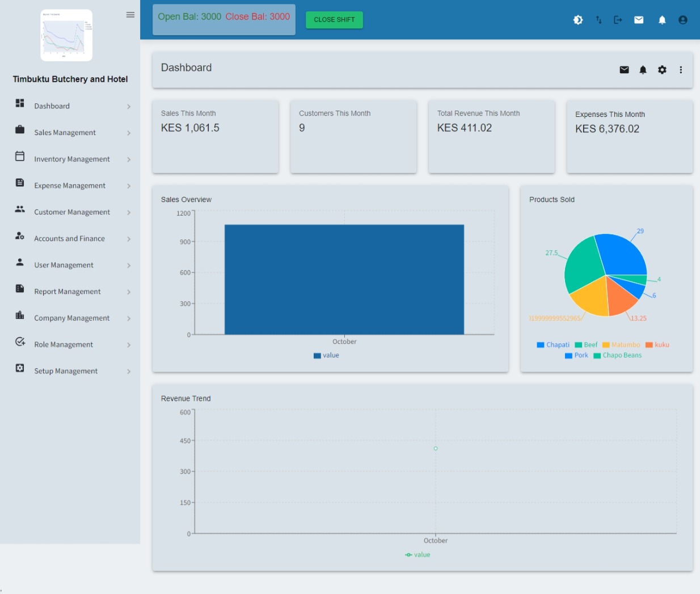Open the mail icon in top blue bar

pyautogui.click(x=639, y=20)
